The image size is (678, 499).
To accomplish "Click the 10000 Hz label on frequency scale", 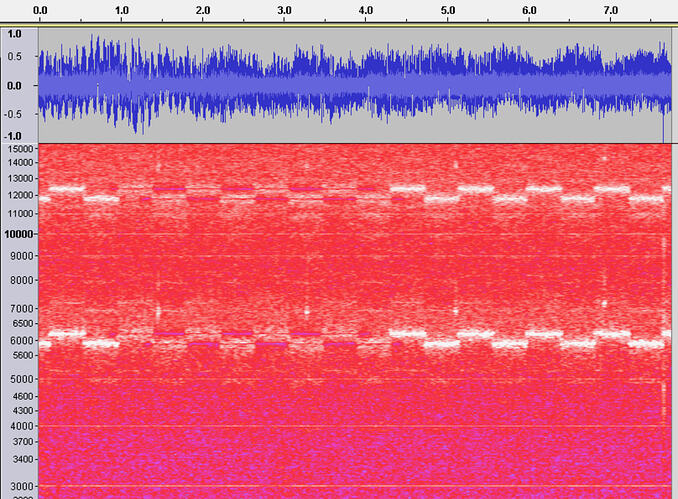I will click(x=18, y=234).
